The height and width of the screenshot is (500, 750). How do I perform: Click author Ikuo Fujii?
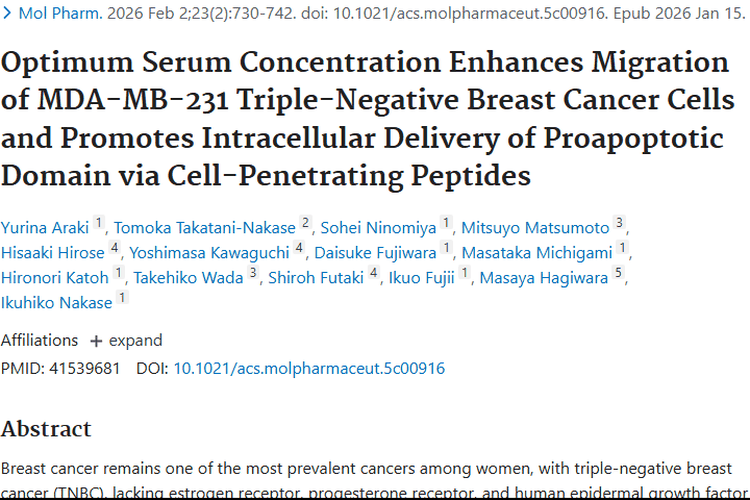click(x=423, y=278)
